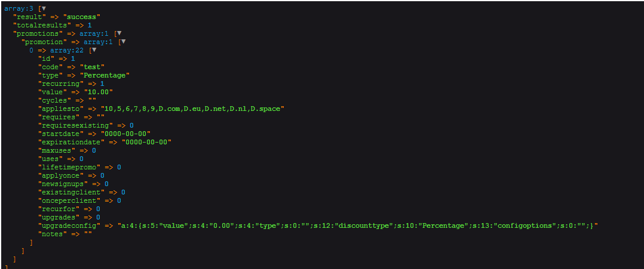Click the "appliesto" product list string

coord(192,109)
